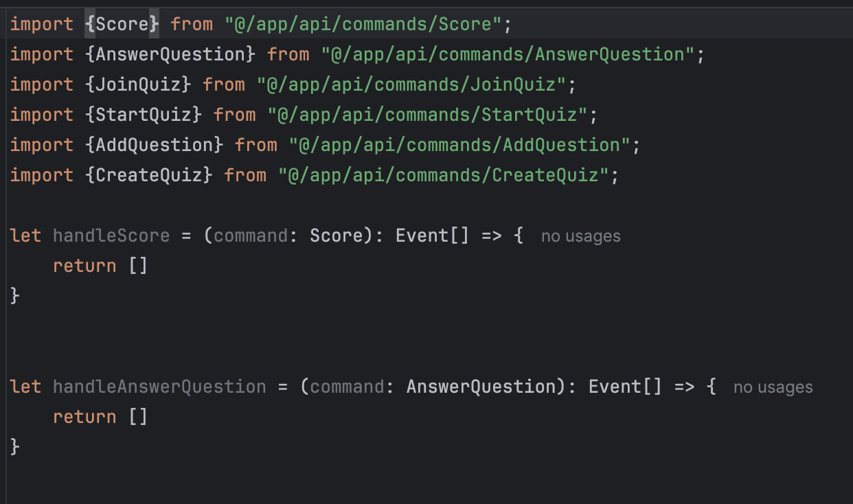The height and width of the screenshot is (504, 853).
Task: Click AnswerQuestion type in handleAnswerQuestion's parameter
Action: 481,387
